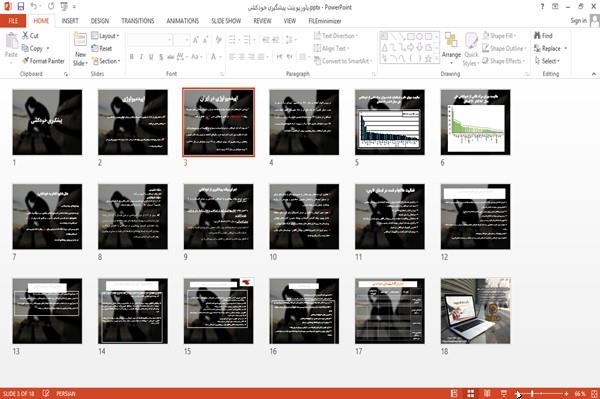The height and width of the screenshot is (399, 600).
Task: Click the Redo icon in title bar
Action: 51,7
